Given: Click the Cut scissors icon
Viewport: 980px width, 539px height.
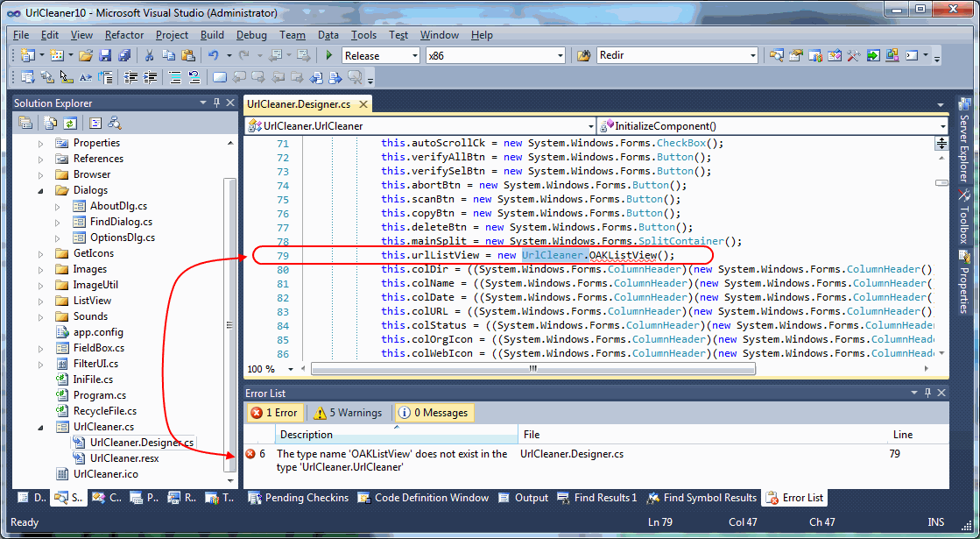Looking at the screenshot, I should coord(149,55).
